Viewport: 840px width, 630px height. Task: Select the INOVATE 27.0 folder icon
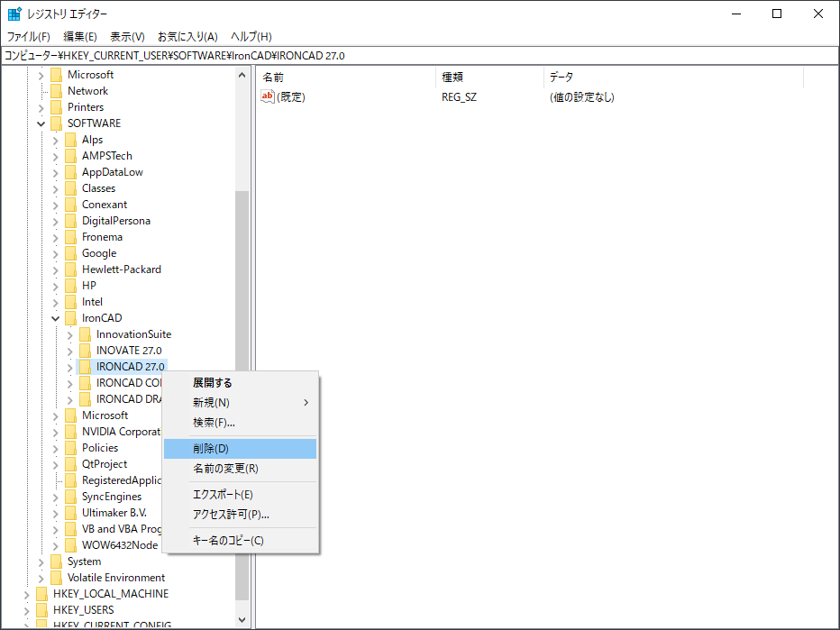[x=85, y=351]
